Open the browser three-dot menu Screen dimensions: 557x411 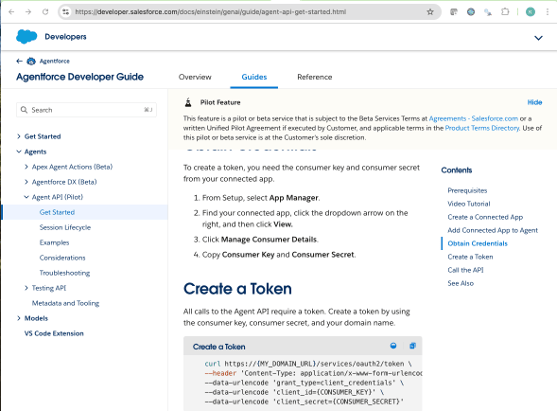547,12
